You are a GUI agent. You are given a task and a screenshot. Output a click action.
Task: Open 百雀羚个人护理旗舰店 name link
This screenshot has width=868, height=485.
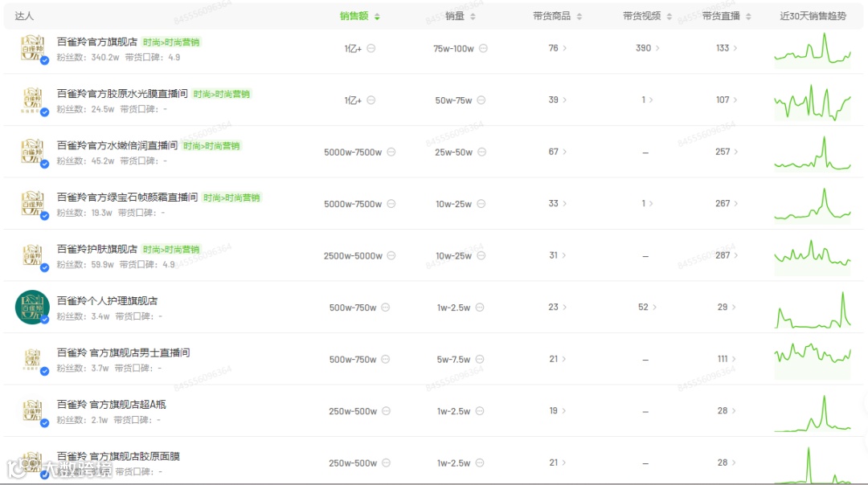(108, 301)
